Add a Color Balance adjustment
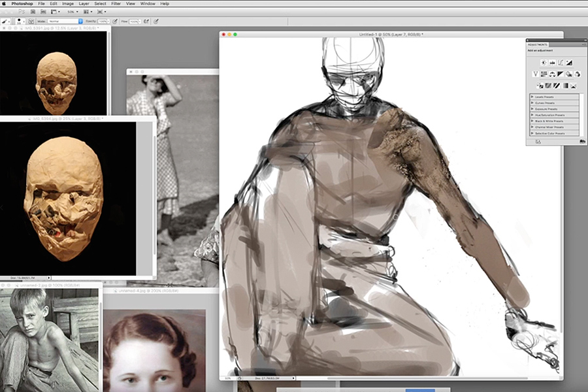588x392 pixels. pyautogui.click(x=552, y=74)
